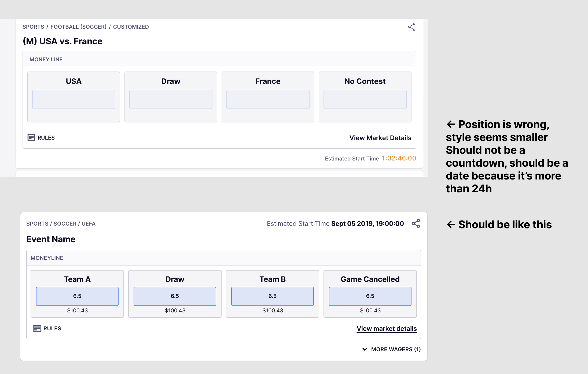Select Game Cancelled 6.5 odds button
The image size is (588, 374).
[370, 296]
